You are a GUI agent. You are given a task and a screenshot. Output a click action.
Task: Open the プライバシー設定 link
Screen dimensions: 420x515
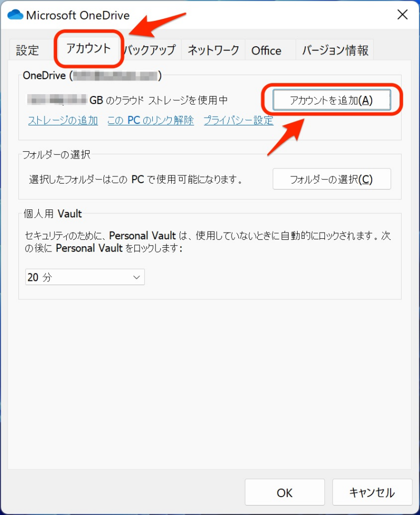tap(238, 121)
